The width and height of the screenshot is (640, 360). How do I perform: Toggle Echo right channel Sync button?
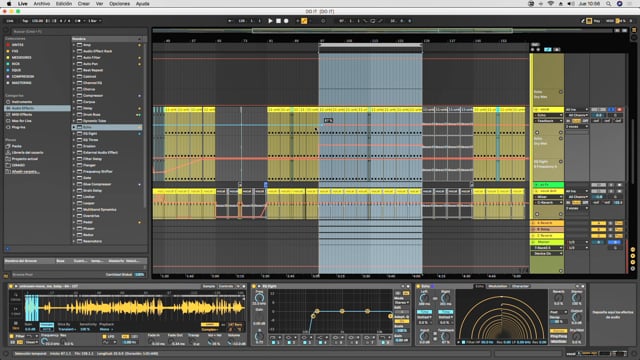click(445, 312)
